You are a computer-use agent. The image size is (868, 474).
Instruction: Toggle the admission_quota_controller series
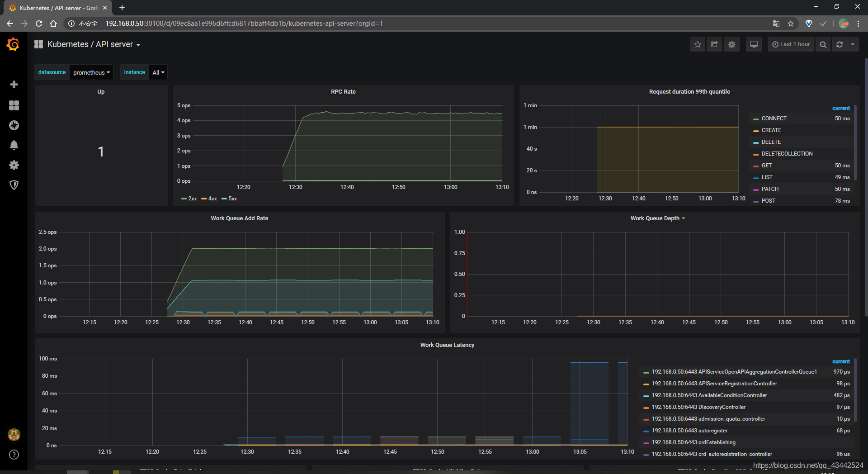[x=708, y=419]
